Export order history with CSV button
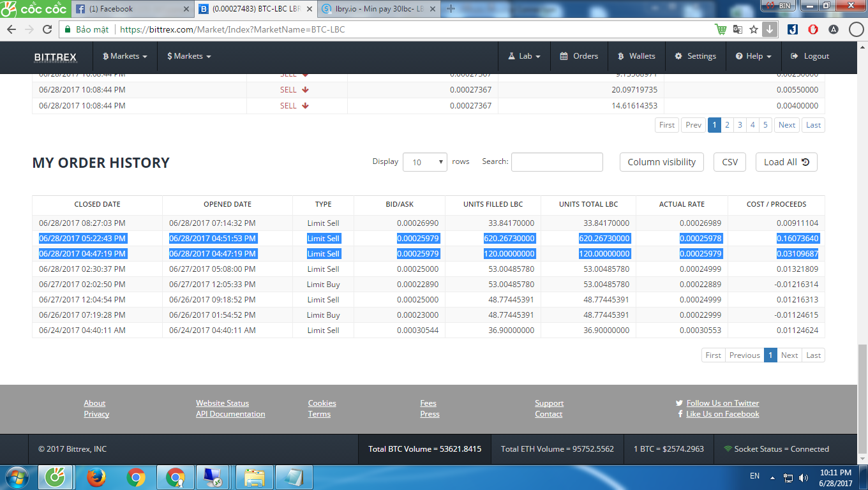The image size is (868, 490). (x=730, y=162)
